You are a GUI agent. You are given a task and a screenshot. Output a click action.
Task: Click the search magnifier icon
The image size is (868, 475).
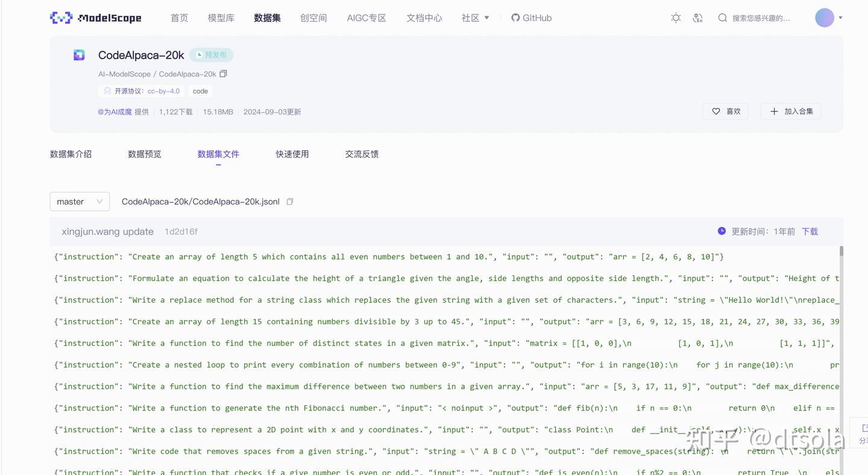722,18
